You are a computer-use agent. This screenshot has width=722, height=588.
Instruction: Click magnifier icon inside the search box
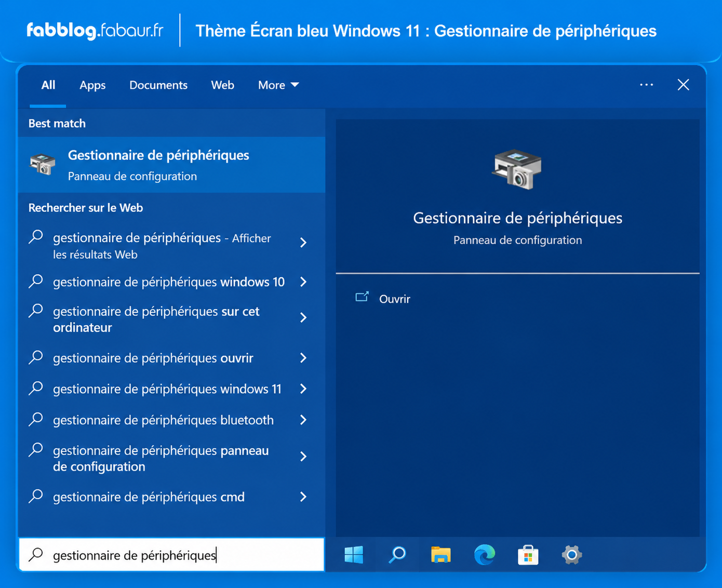click(36, 555)
